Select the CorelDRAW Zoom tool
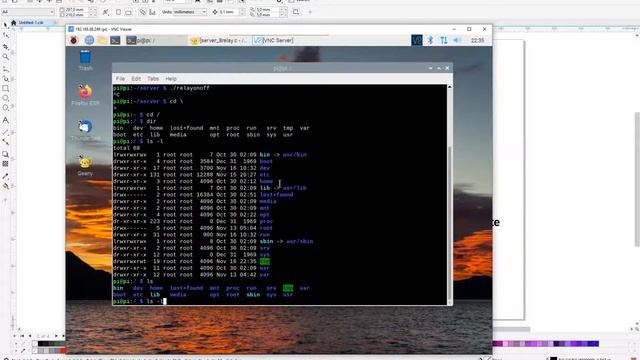640x360 pixels. tap(5, 57)
